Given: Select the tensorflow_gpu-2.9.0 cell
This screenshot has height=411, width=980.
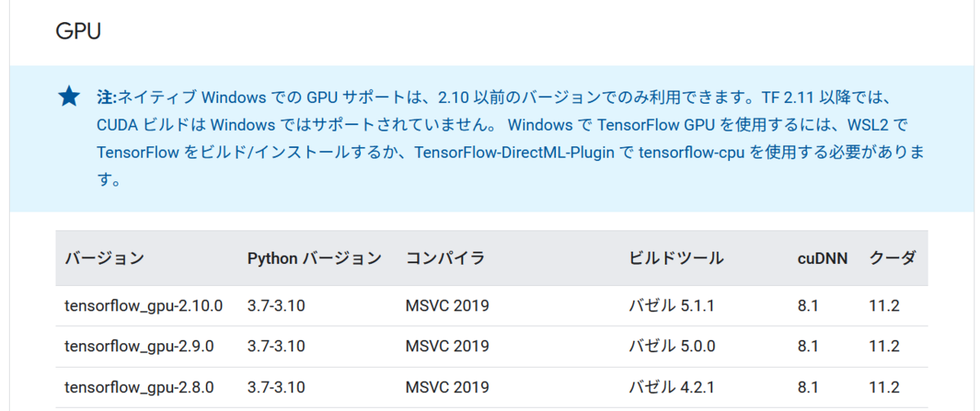Looking at the screenshot, I should pos(140,346).
